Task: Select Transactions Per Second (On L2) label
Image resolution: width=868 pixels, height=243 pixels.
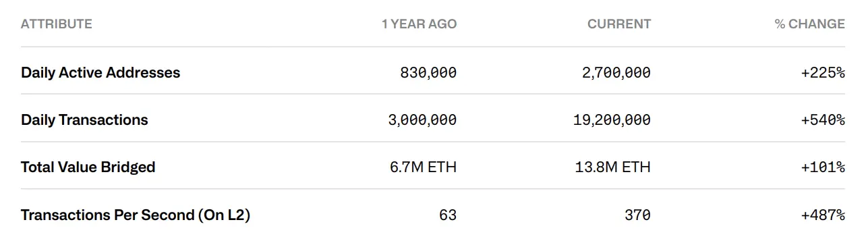Action: pos(136,215)
